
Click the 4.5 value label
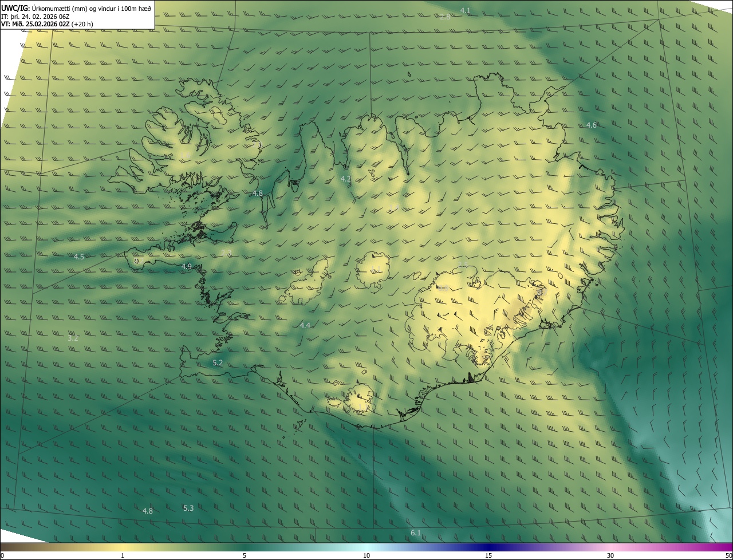pyautogui.click(x=79, y=257)
